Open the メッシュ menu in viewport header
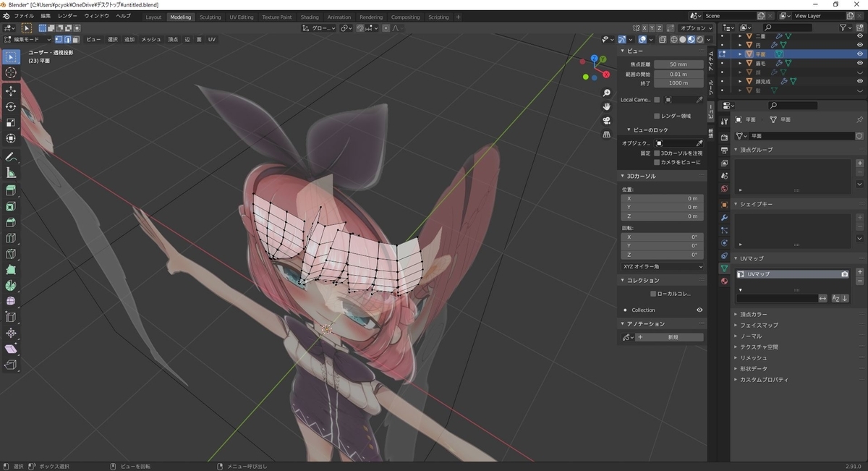Image resolution: width=868 pixels, height=471 pixels. click(151, 39)
